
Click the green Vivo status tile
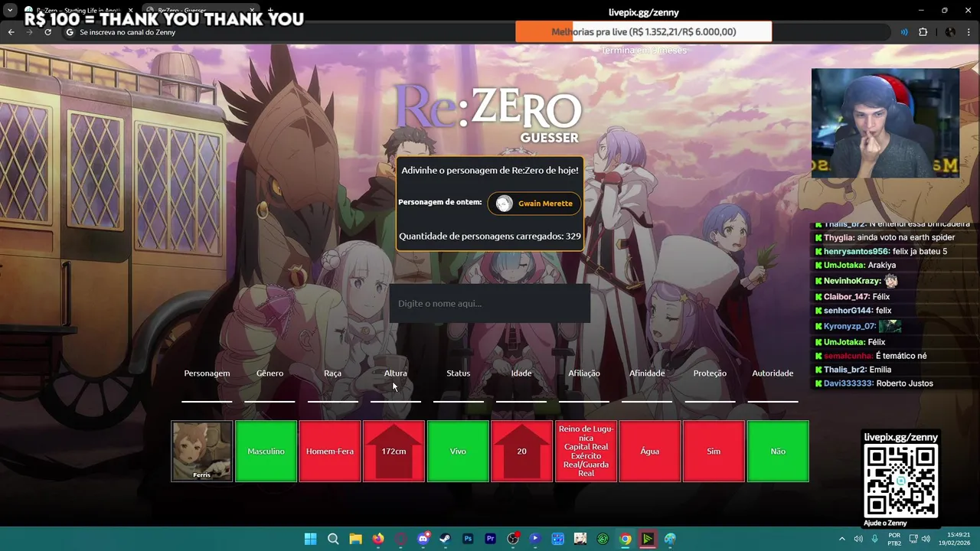pyautogui.click(x=458, y=452)
